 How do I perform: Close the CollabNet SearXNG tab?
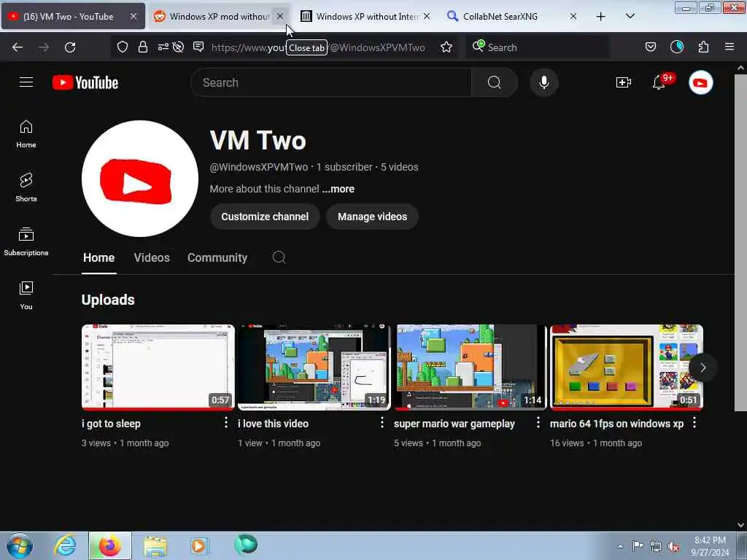tap(573, 16)
